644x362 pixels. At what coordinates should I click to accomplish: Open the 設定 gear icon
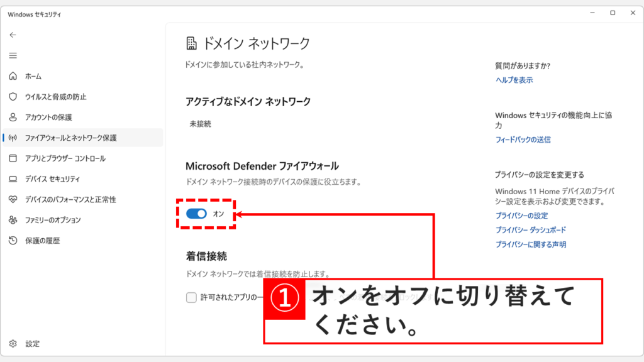pyautogui.click(x=12, y=344)
